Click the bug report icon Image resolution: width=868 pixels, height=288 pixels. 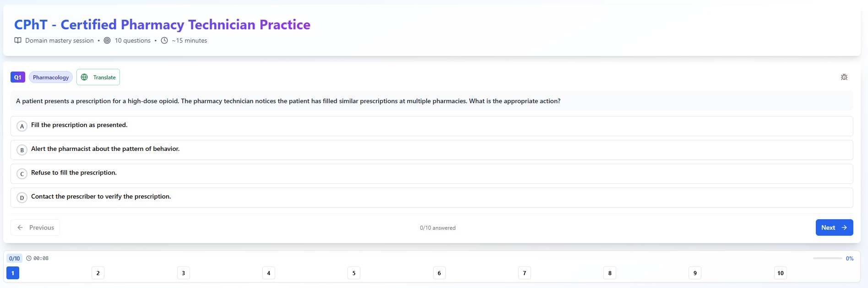844,77
